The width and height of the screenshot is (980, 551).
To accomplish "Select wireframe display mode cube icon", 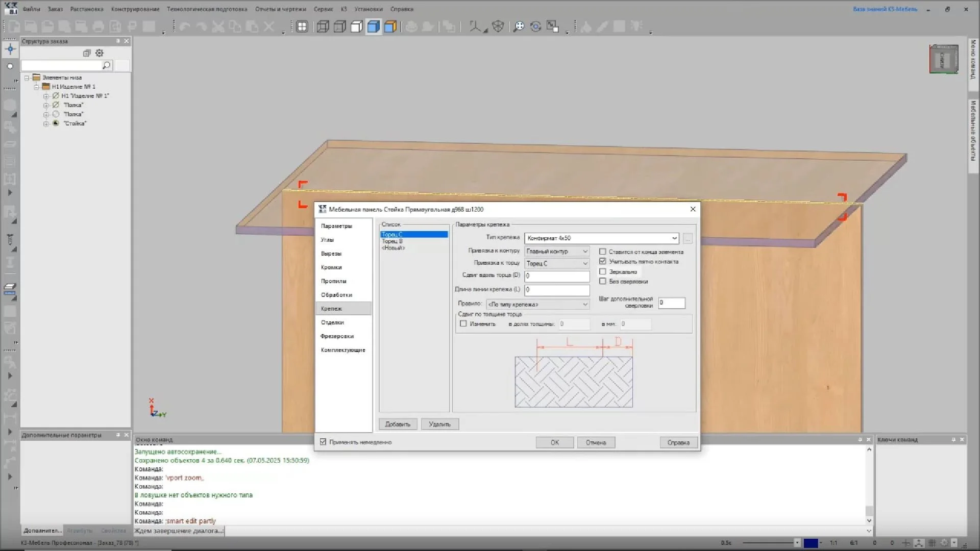I will click(323, 27).
